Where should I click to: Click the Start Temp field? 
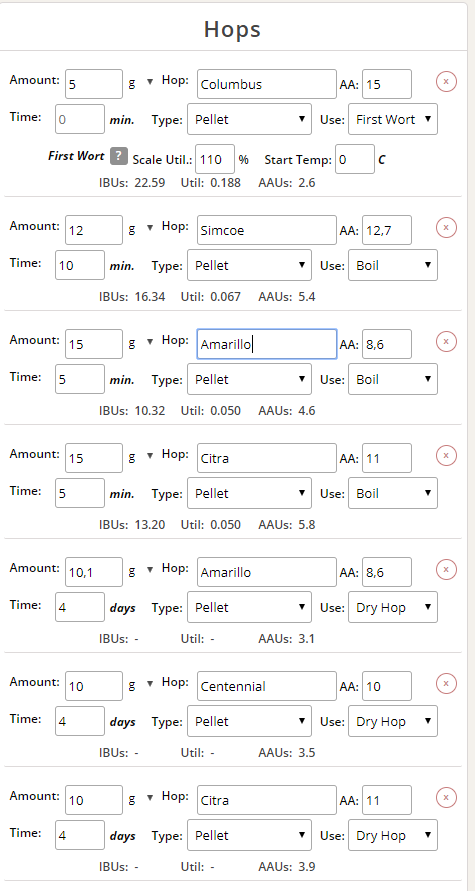coord(355,159)
